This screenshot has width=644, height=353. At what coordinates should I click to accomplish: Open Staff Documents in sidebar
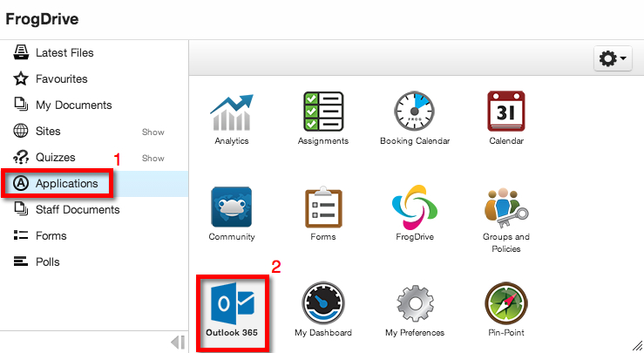(x=94, y=209)
